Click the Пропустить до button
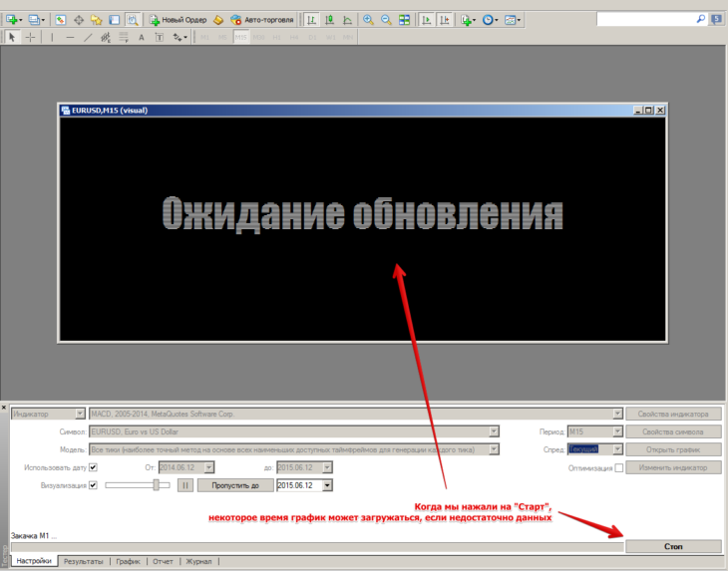Screen dimensions: 728x571 click(235, 485)
